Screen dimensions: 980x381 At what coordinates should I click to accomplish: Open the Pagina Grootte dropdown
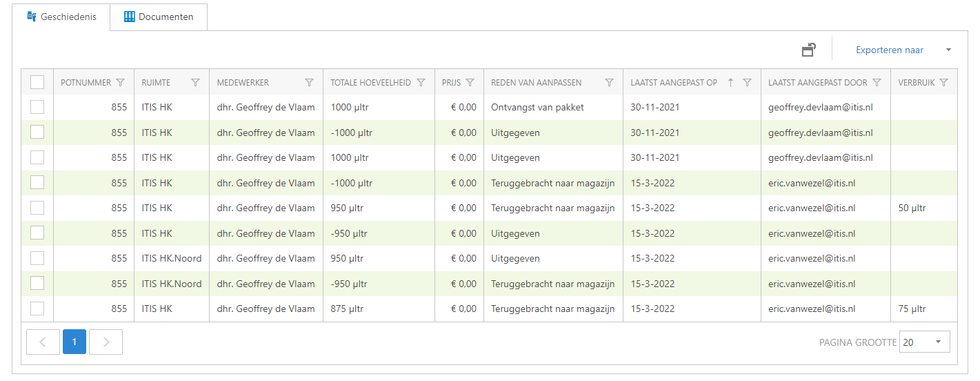pyautogui.click(x=924, y=342)
